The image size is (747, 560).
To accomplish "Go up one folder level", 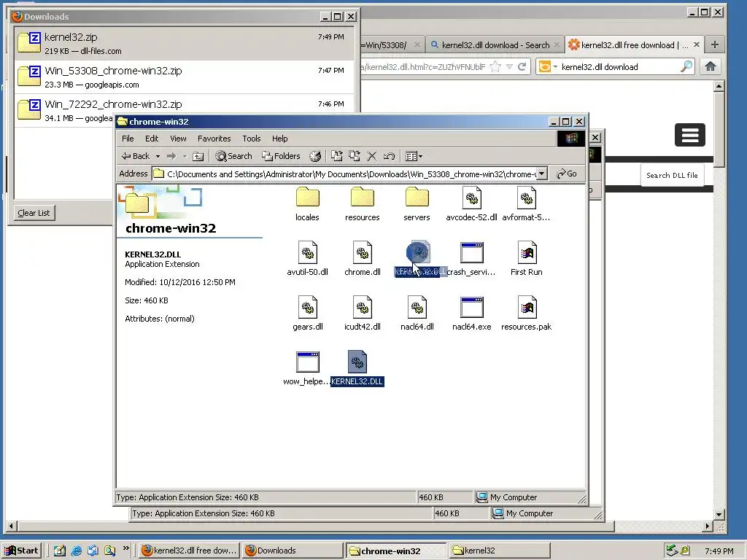I will [x=198, y=156].
